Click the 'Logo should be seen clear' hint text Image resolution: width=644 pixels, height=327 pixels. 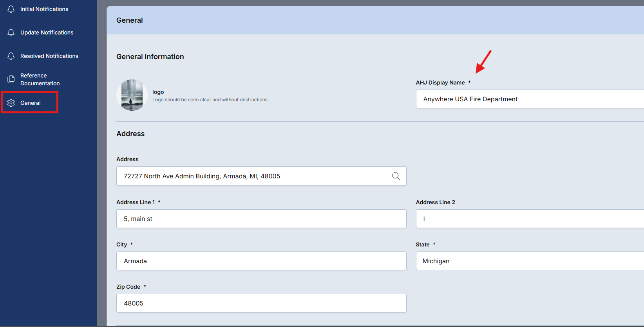point(210,100)
